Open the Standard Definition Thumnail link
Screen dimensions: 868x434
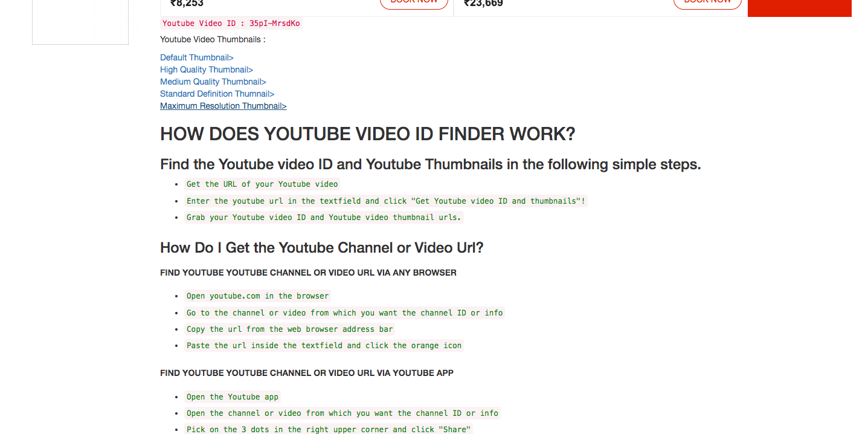coord(217,94)
